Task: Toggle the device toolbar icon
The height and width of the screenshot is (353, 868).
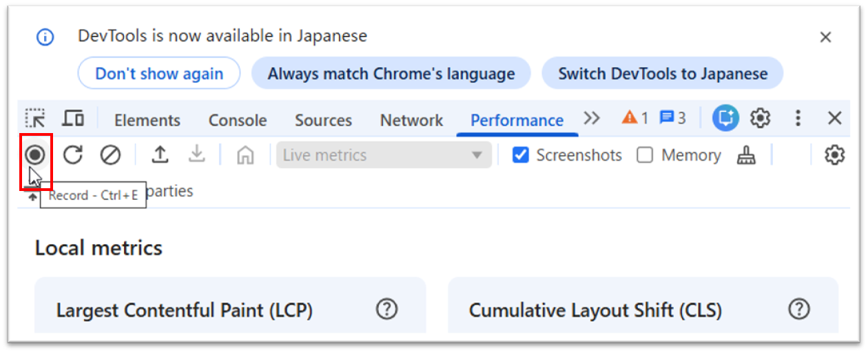Action: (x=73, y=119)
